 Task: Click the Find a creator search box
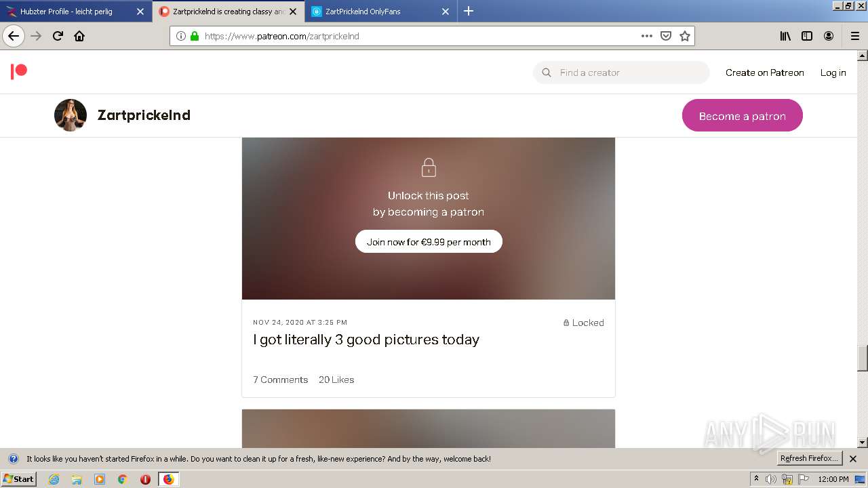[621, 73]
